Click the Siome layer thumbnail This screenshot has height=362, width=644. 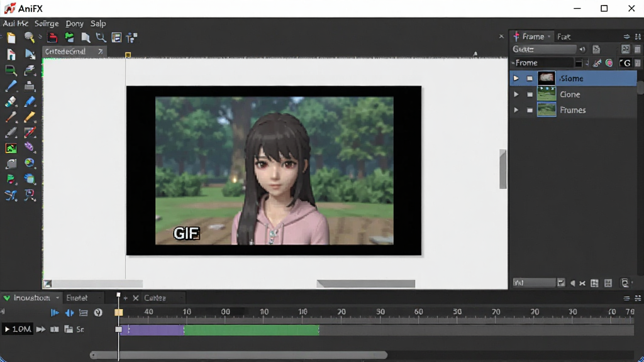[x=547, y=79]
